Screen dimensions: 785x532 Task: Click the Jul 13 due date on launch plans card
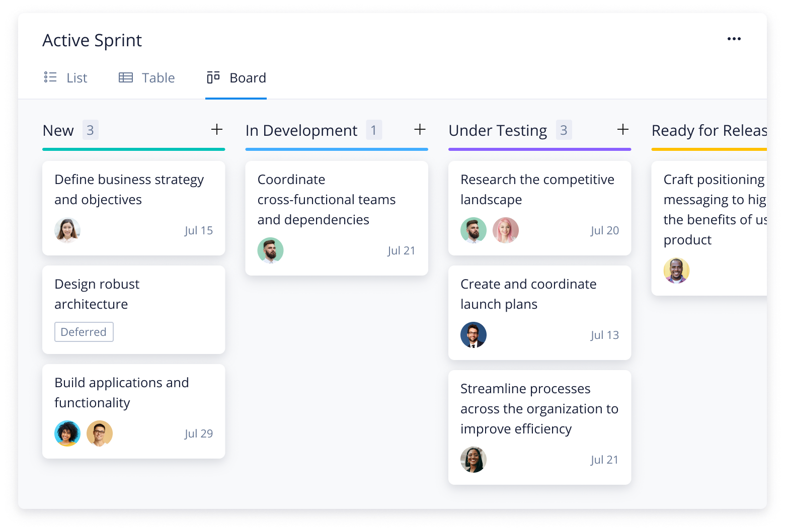[x=604, y=335]
